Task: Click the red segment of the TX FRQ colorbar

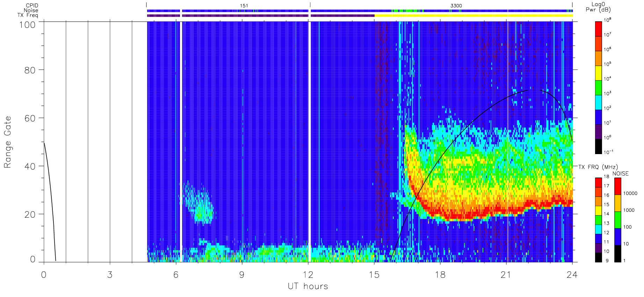Action: click(x=598, y=182)
